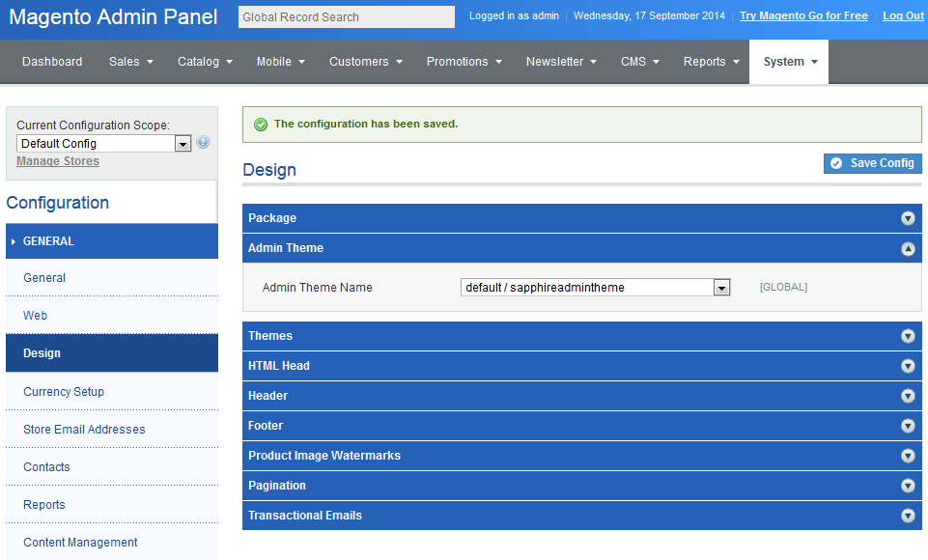Click the Manage Stores link
The image size is (928, 560).
(x=58, y=161)
